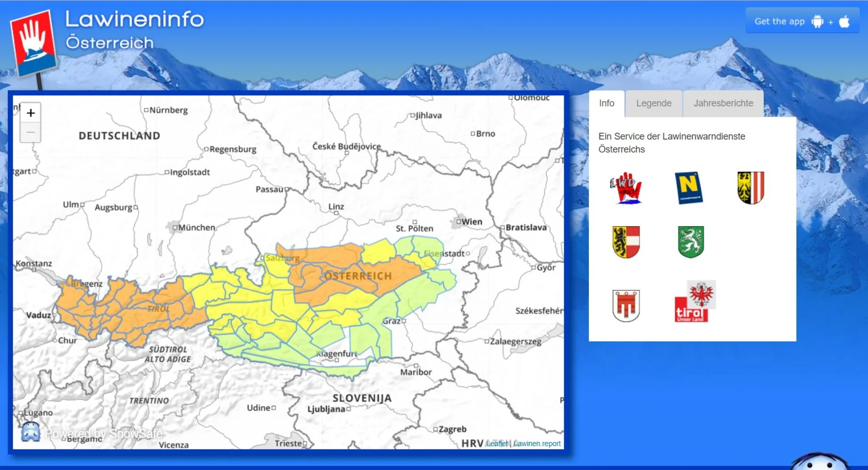Image resolution: width=868 pixels, height=470 pixels.
Task: Click the Steiermark green panther crest
Action: click(691, 242)
